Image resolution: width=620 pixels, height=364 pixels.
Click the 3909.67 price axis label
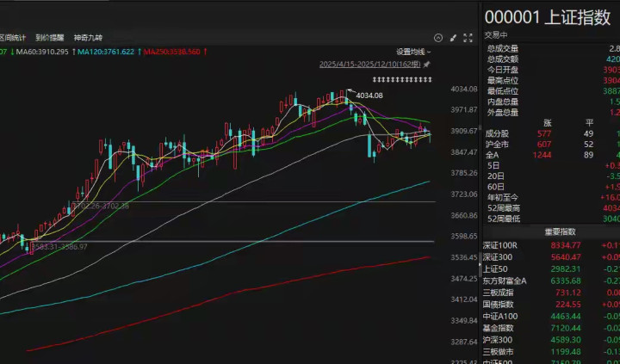tap(464, 131)
